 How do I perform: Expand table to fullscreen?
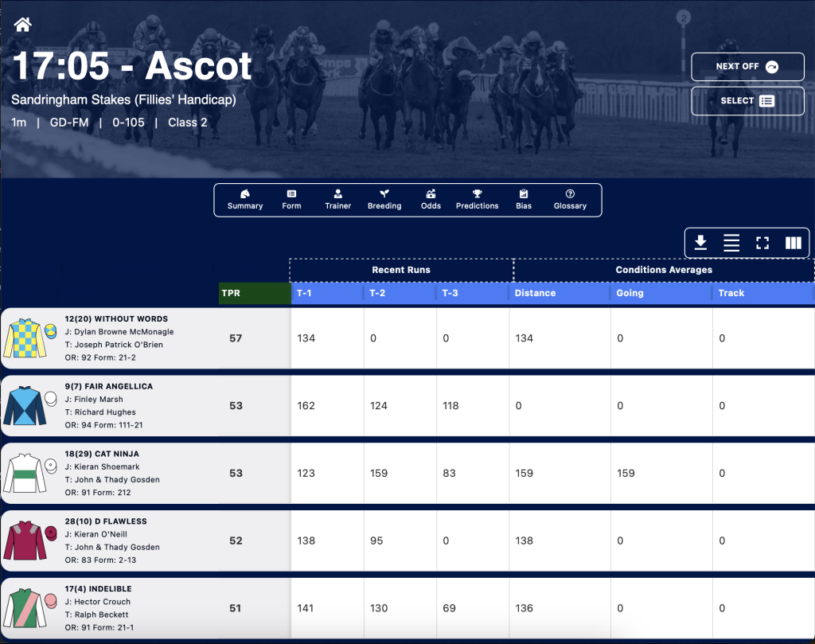tap(762, 243)
